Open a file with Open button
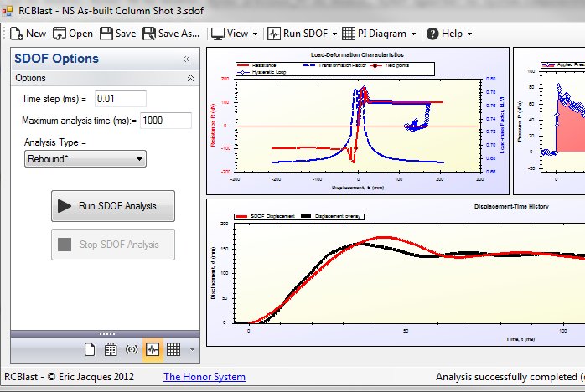The width and height of the screenshot is (585, 392). tap(73, 34)
